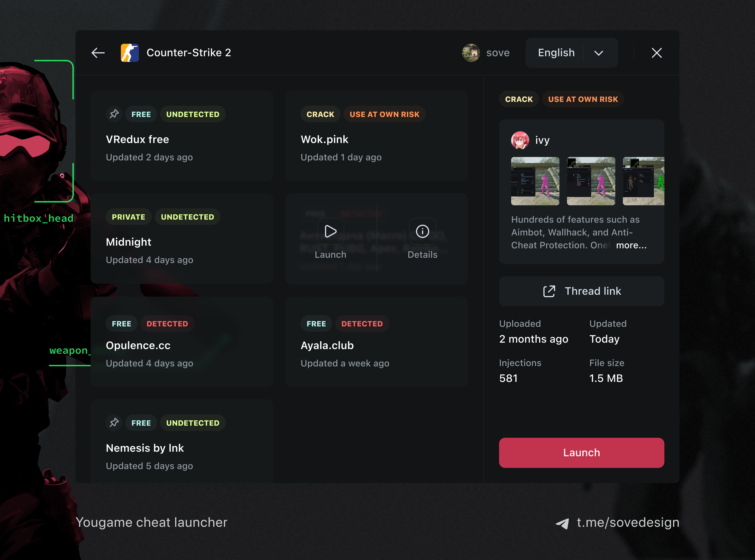Click the CRACK tag in details panel

[x=519, y=99]
